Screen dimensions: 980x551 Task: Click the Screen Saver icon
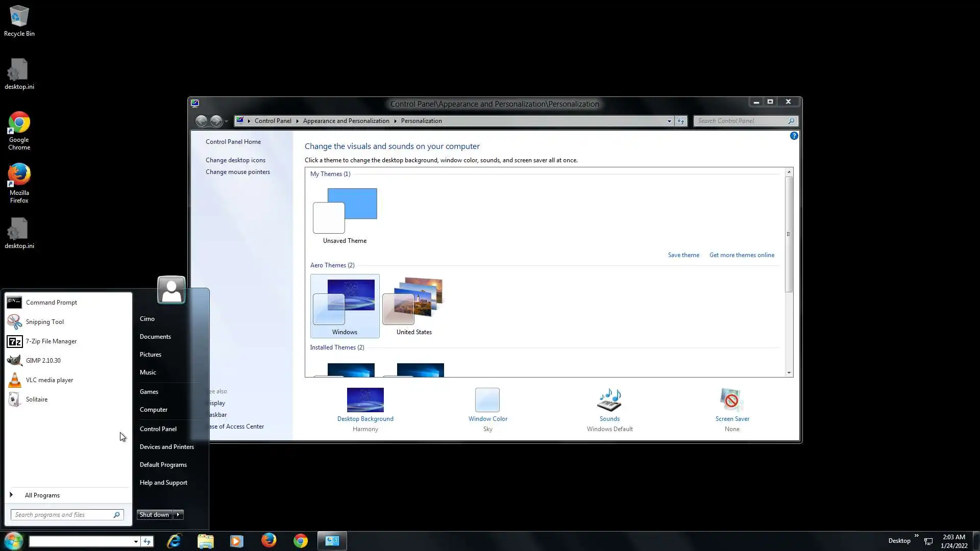tap(731, 400)
